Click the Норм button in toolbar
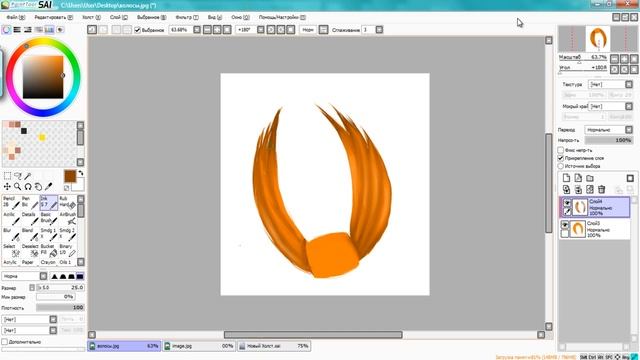 308,30
